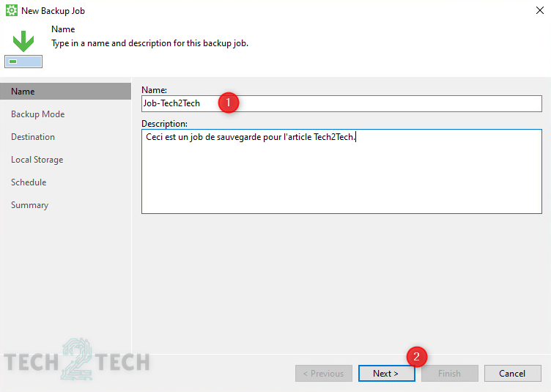Click the Tech2Tech watermark logo

(77, 360)
